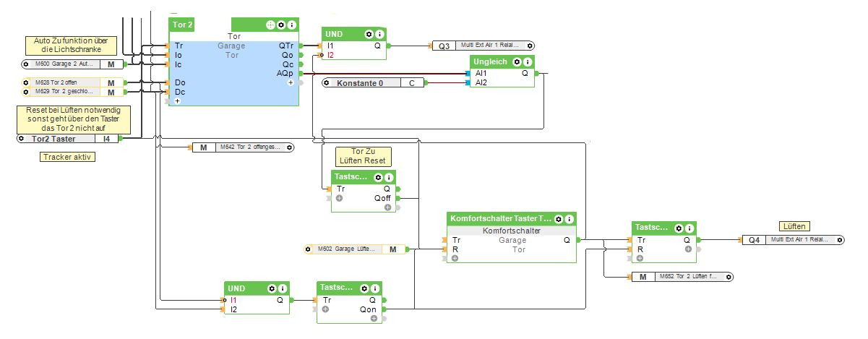Expand outputs of Tor Zu Lüften Reset Tastsc block
868x339 pixels.
387,207
